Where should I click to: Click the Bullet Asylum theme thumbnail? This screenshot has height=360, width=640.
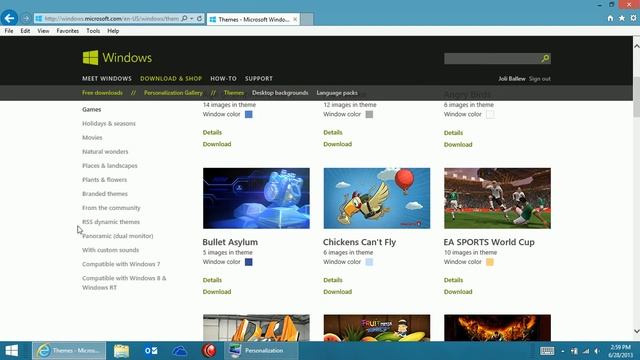(256, 198)
